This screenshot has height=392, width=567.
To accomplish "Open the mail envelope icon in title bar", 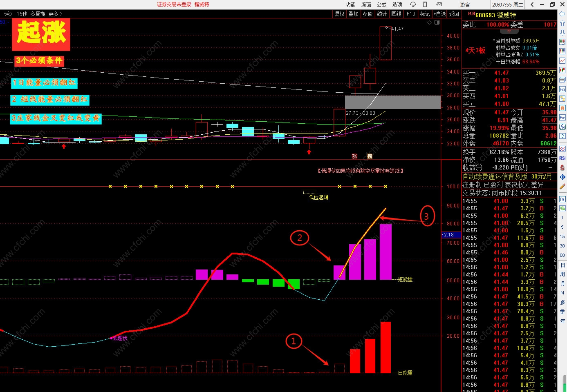I will 439,4.
